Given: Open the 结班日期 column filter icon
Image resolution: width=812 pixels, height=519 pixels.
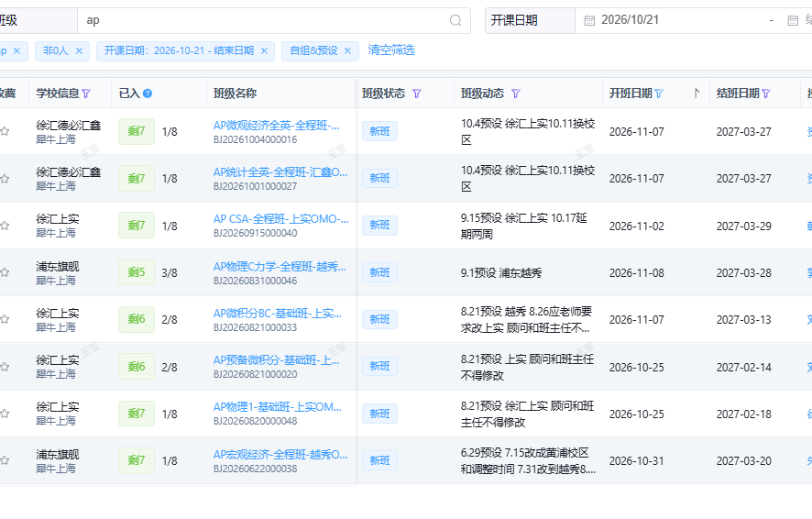Looking at the screenshot, I should 766,94.
